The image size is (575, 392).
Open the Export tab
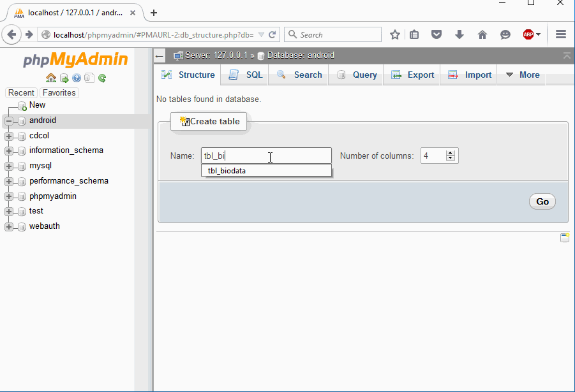pos(412,75)
